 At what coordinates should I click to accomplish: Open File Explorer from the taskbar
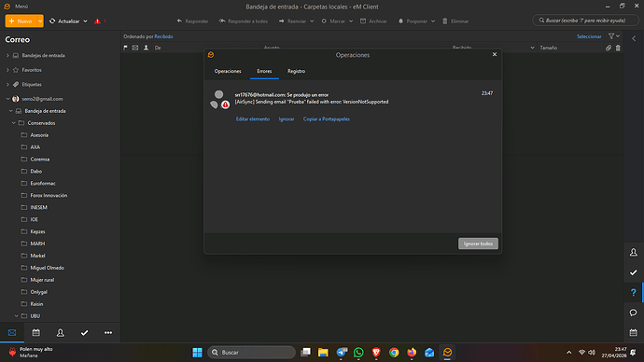pos(323,352)
